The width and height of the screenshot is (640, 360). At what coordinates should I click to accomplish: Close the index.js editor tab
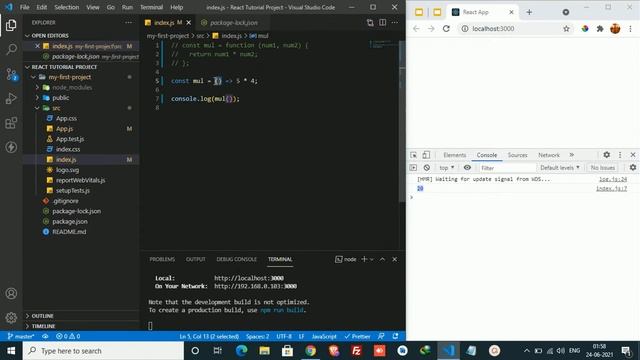(189, 22)
